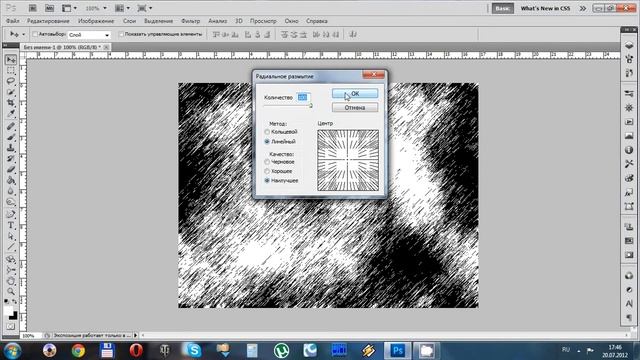The height and width of the screenshot is (360, 640).
Task: Open the Редактирование menu
Action: pyautogui.click(x=48, y=21)
